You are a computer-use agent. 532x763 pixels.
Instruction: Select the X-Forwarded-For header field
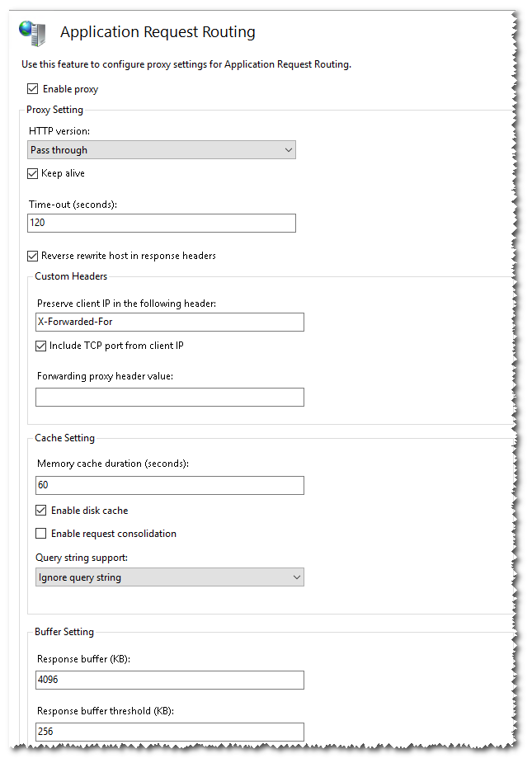169,322
